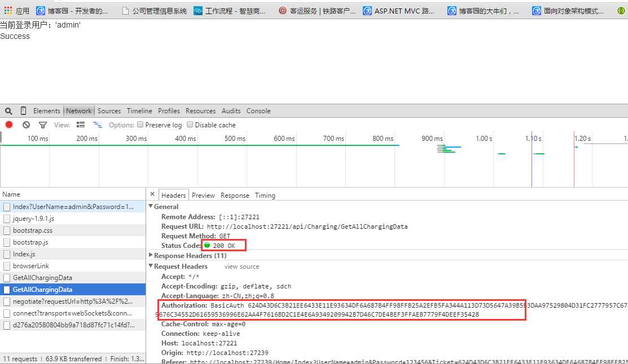Click the Request URL value text
The image size is (628, 364).
pos(307,227)
